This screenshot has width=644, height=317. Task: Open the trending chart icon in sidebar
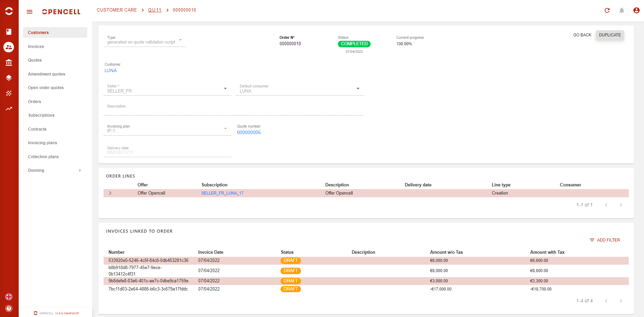coord(9,109)
